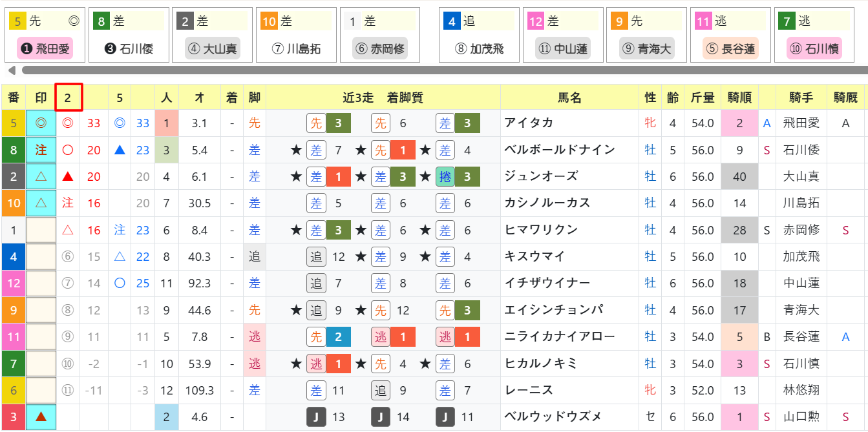Toggle the 注 印 cell for ベルボールドナイン
This screenshot has height=432, width=868.
(x=41, y=150)
